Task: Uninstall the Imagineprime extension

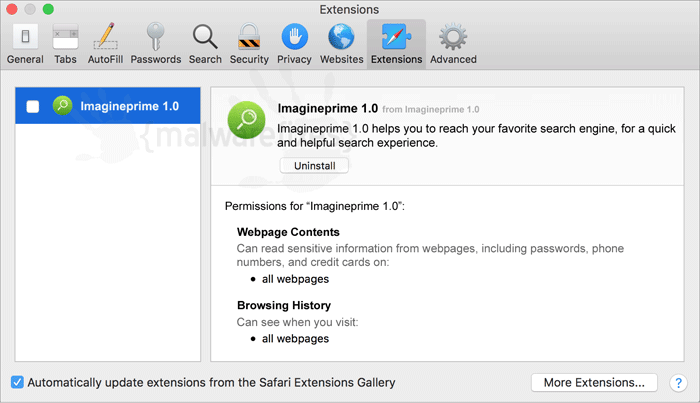Action: coord(314,166)
